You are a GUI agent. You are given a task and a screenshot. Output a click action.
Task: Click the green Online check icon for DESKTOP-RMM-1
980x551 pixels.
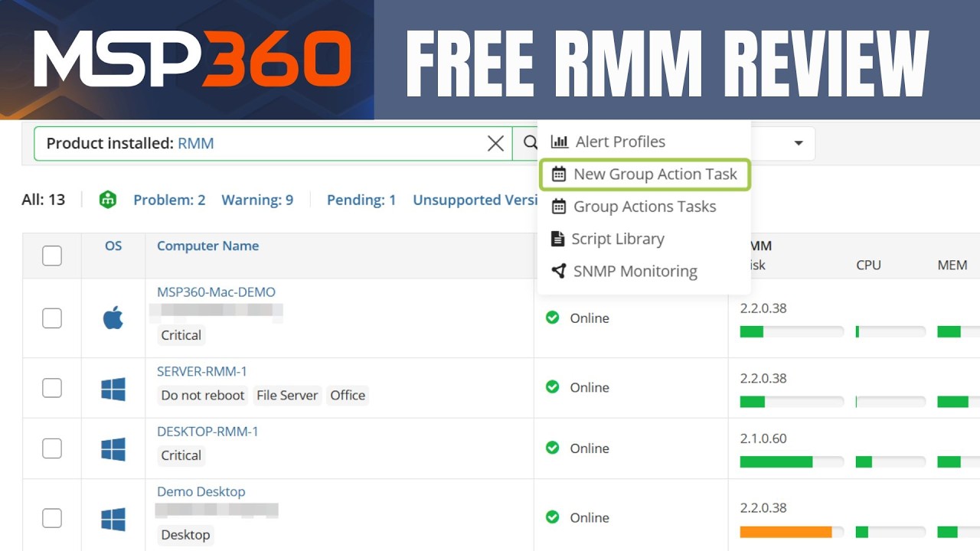552,447
